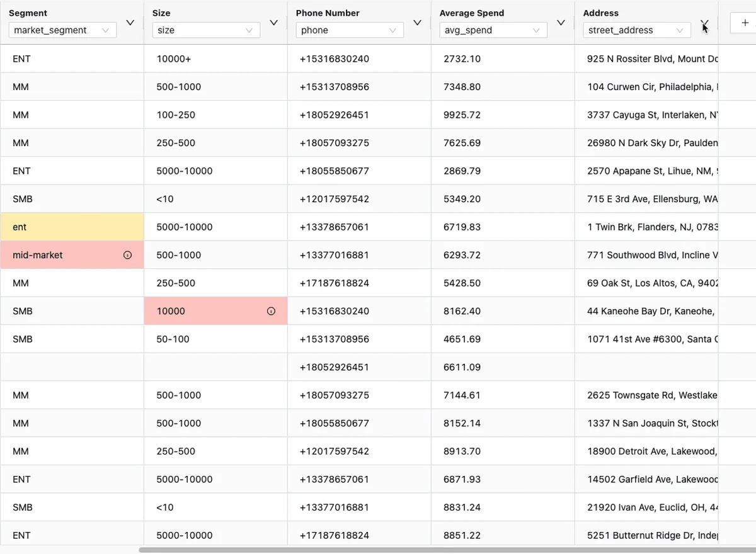Select the red 'mid-market' segment cell
Screen dimensions: 756x554
click(63, 255)
